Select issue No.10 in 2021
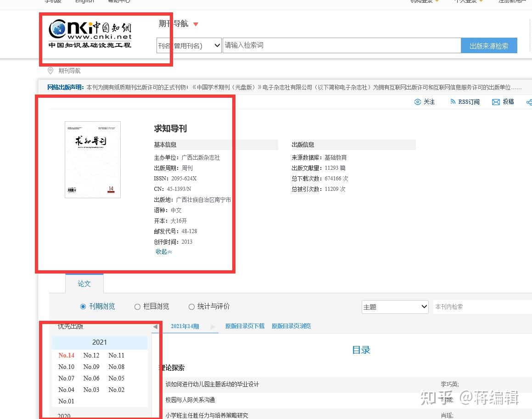 (66, 367)
